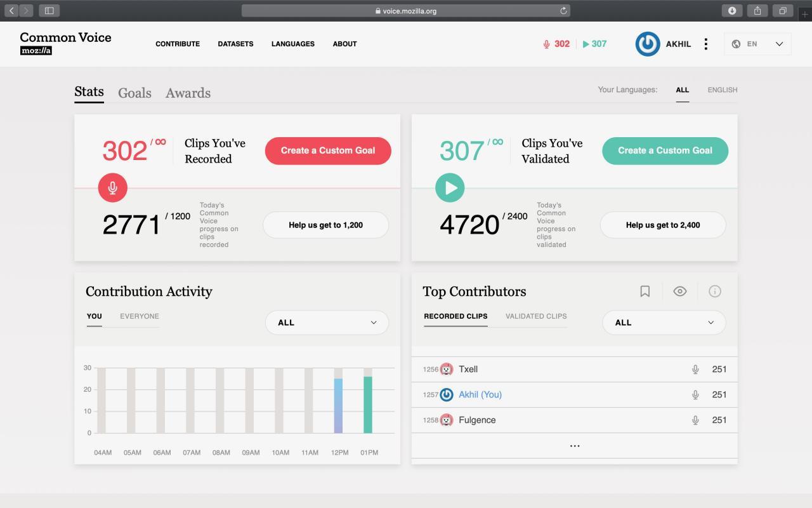812x508 pixels.
Task: Go forward with Safari forward arrow
Action: 26,10
